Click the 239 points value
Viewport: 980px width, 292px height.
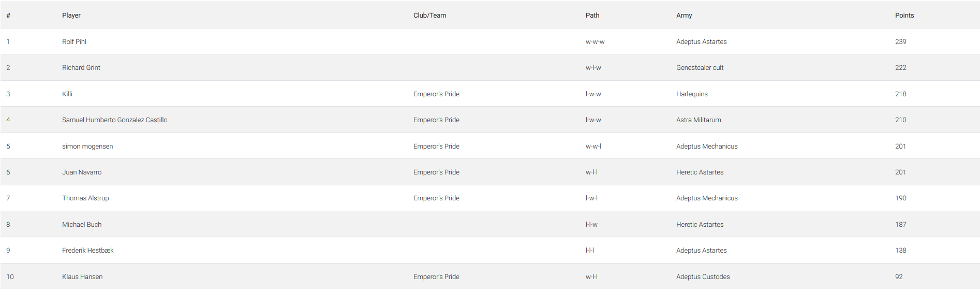(901, 42)
